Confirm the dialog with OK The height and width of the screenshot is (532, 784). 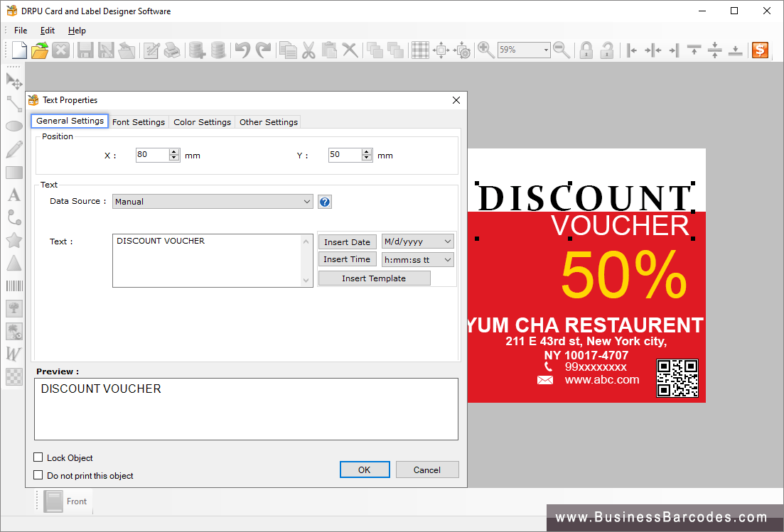coord(365,469)
